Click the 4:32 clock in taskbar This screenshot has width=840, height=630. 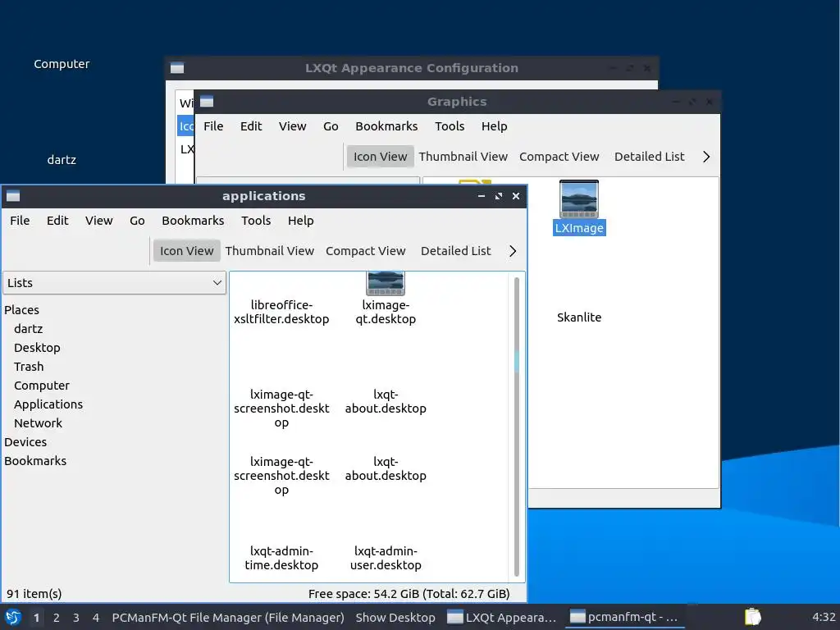tap(824, 617)
